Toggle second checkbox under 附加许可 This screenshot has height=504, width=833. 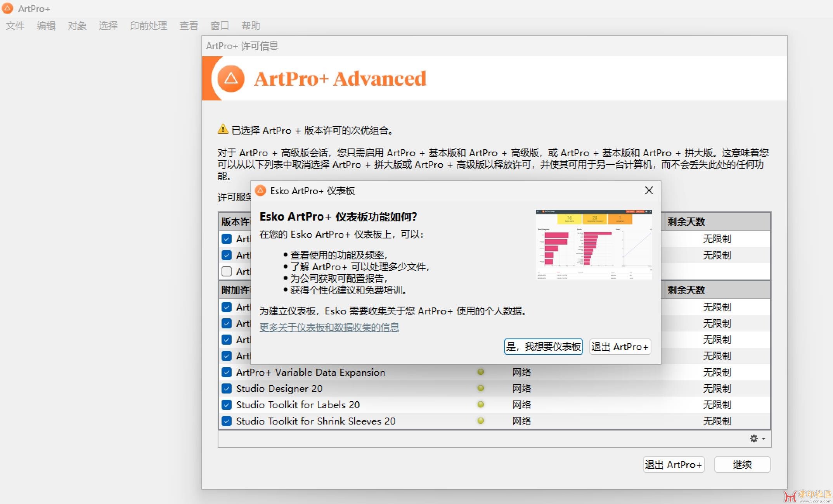227,323
